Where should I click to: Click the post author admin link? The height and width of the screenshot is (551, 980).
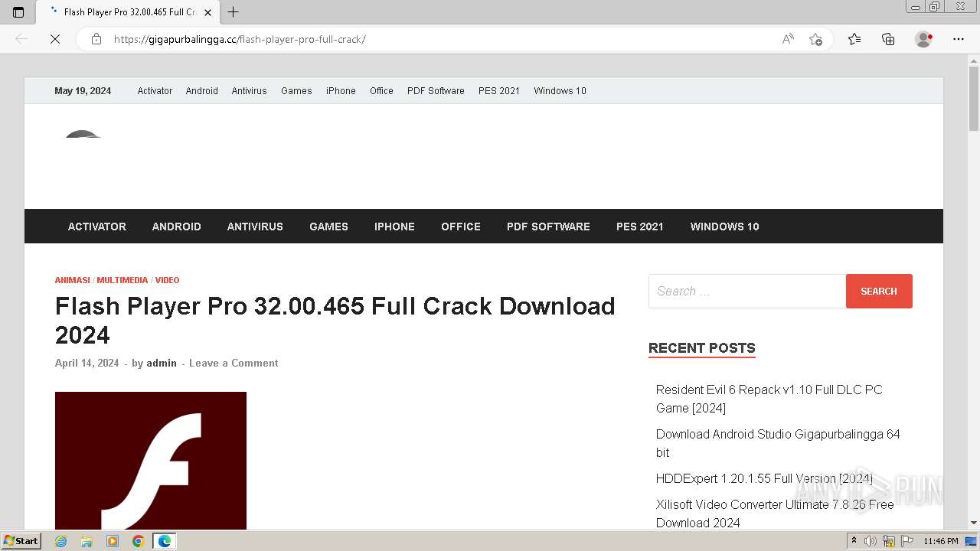pos(162,363)
